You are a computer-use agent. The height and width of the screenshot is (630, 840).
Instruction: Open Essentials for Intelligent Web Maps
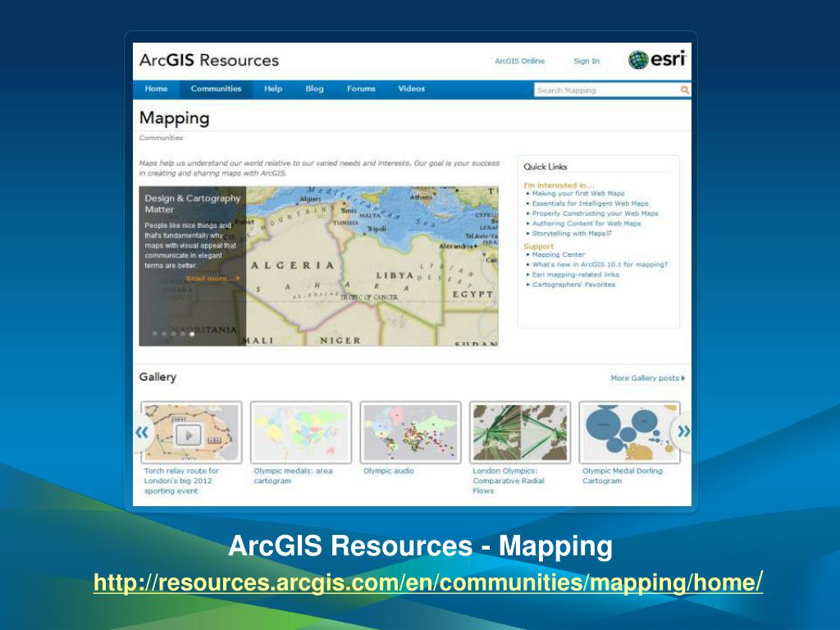[591, 203]
